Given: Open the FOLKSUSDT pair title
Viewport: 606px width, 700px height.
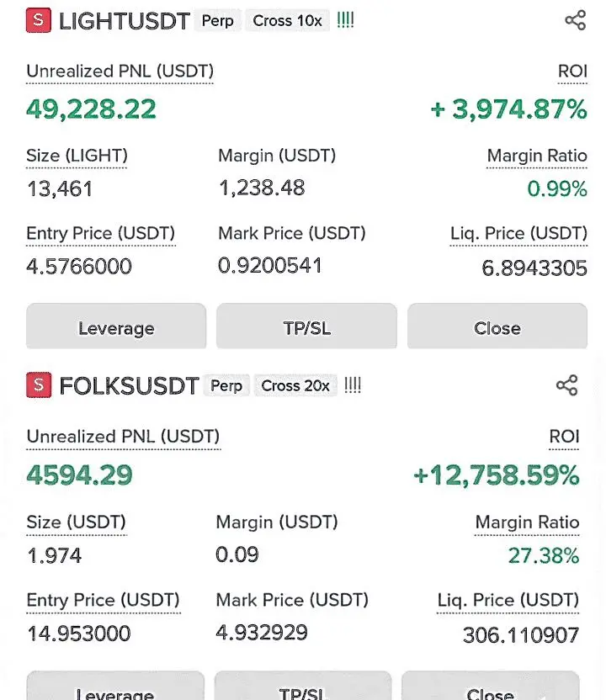Looking at the screenshot, I should point(129,386).
